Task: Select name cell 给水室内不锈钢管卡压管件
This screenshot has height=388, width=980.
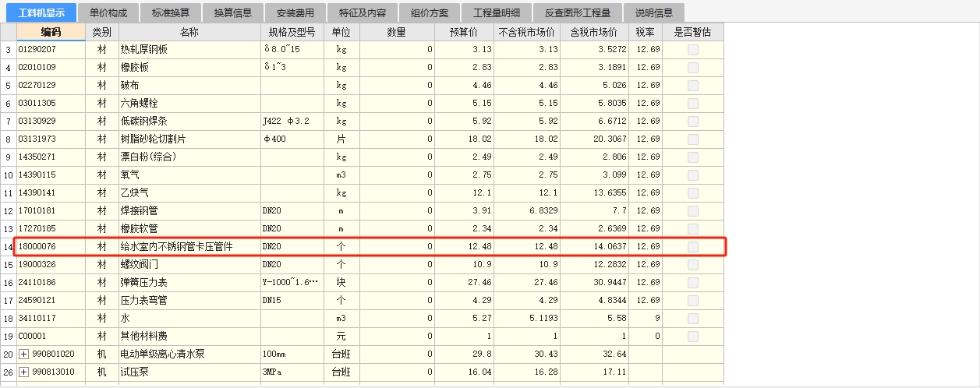Action: point(189,246)
